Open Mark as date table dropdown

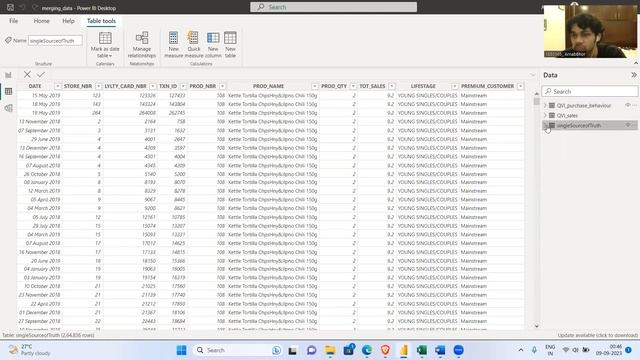click(x=105, y=44)
